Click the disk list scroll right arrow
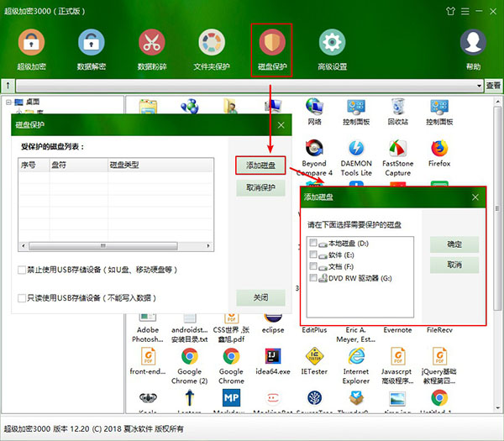The image size is (504, 441). click(x=208, y=246)
